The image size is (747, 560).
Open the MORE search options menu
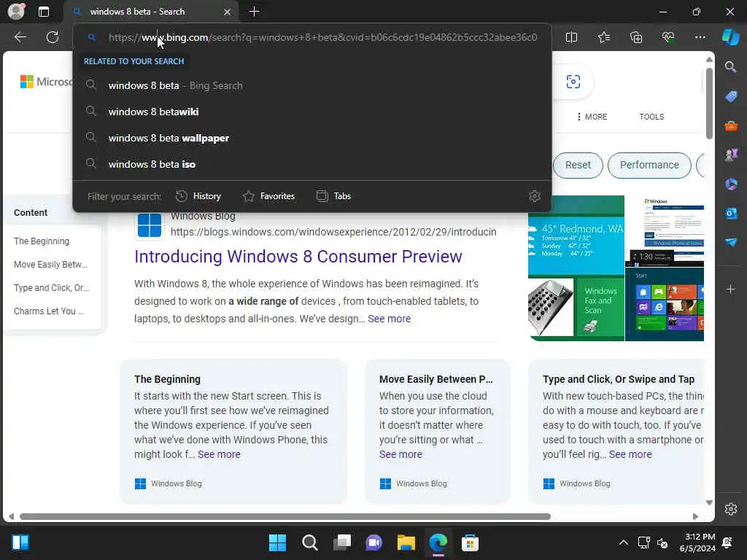coord(592,117)
